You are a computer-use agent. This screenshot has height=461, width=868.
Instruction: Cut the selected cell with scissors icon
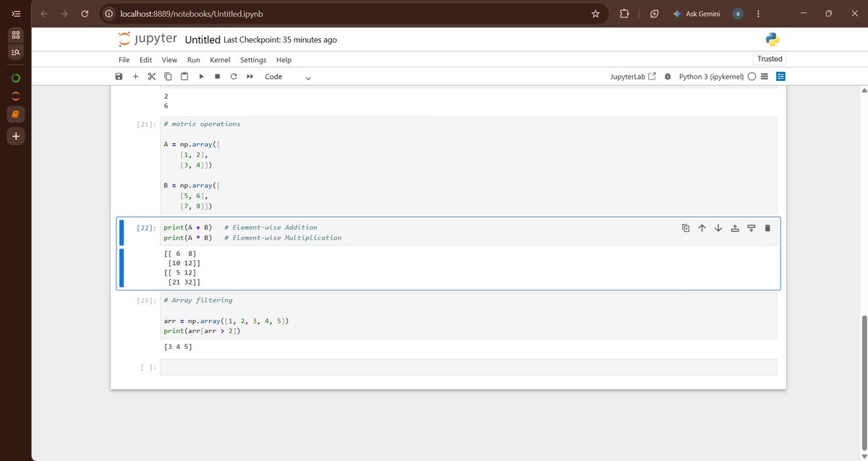point(151,77)
